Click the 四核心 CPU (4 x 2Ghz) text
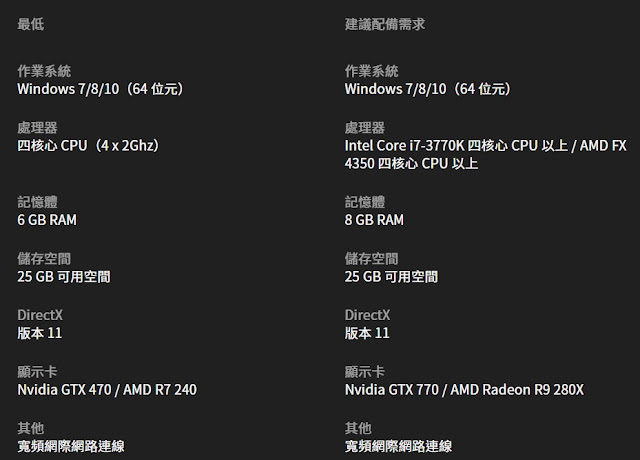The image size is (640, 460). pyautogui.click(x=88, y=145)
